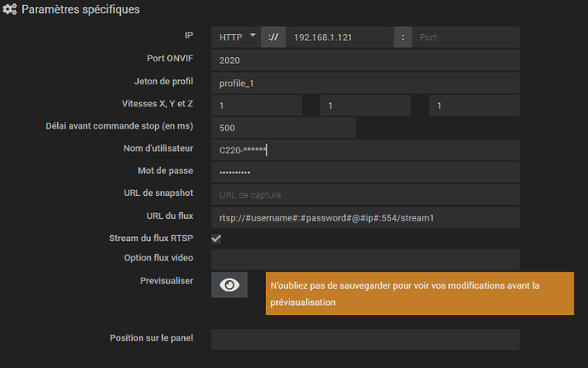Toggle the Stream du flux RTSP checkbox

[x=216, y=239]
